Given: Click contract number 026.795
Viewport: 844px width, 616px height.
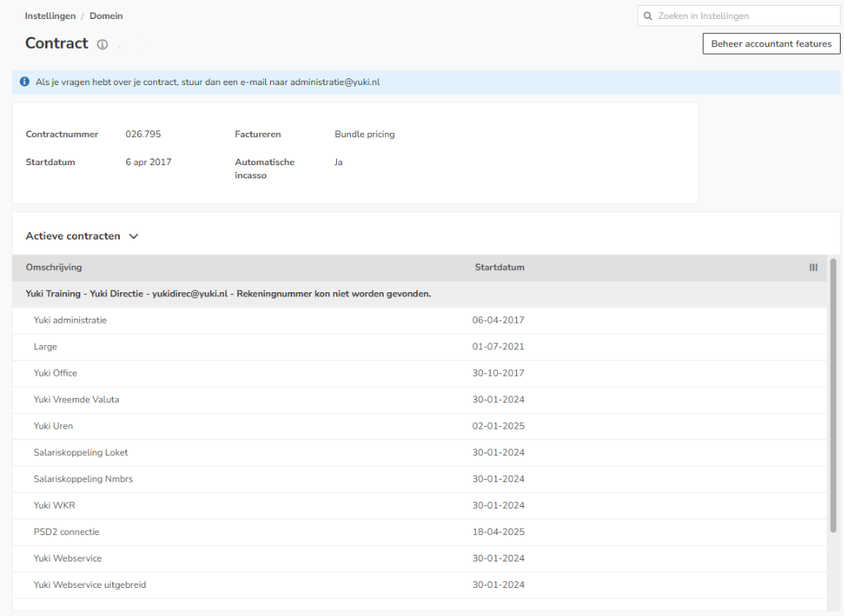Looking at the screenshot, I should [143, 134].
